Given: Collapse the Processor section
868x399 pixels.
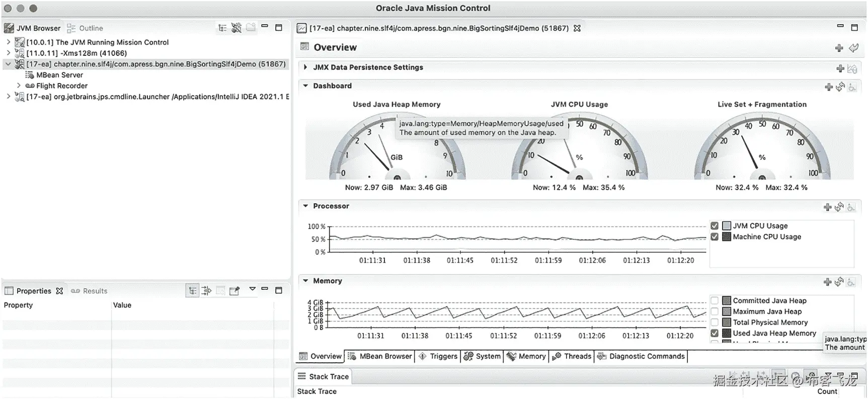Looking at the screenshot, I should pos(305,206).
